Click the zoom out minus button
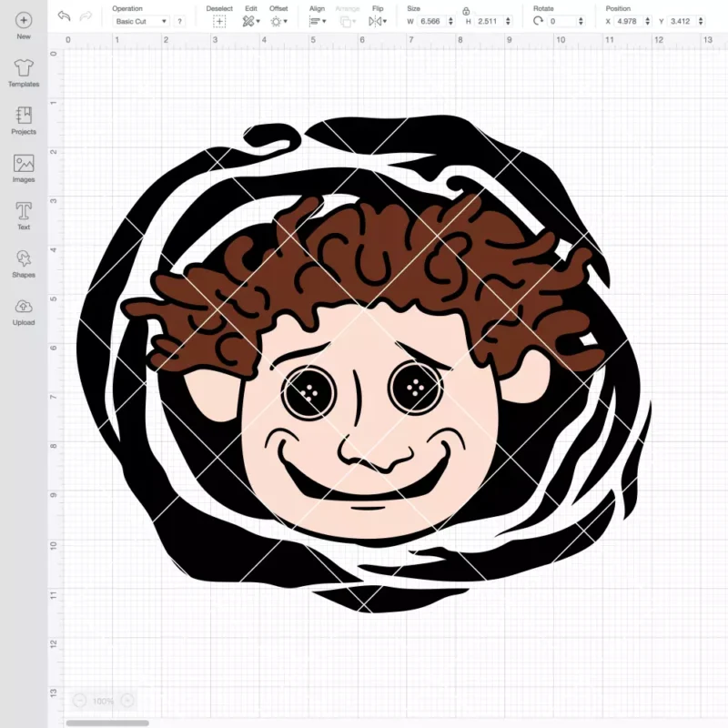The width and height of the screenshot is (728, 728). click(79, 700)
